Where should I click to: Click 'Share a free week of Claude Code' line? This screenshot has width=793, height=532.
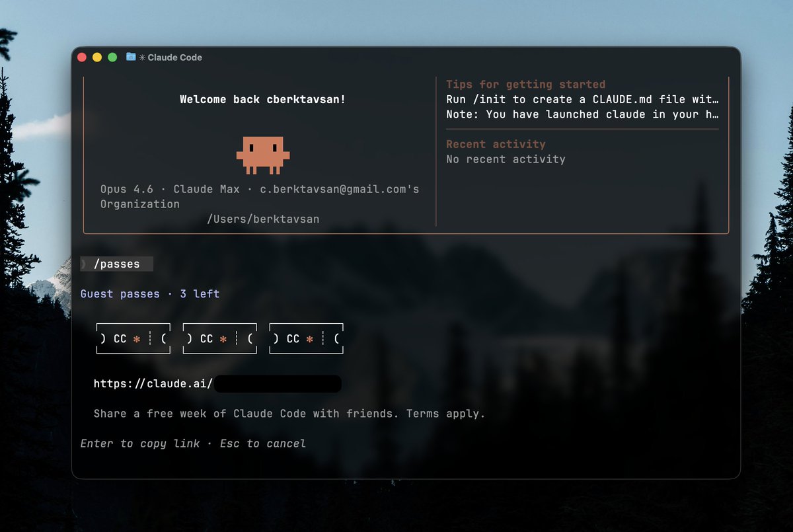point(289,414)
